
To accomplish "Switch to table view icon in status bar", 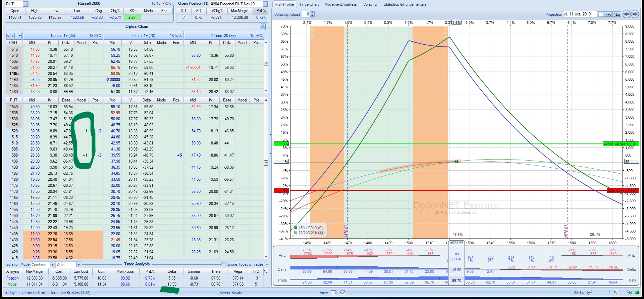I will 334,293.
